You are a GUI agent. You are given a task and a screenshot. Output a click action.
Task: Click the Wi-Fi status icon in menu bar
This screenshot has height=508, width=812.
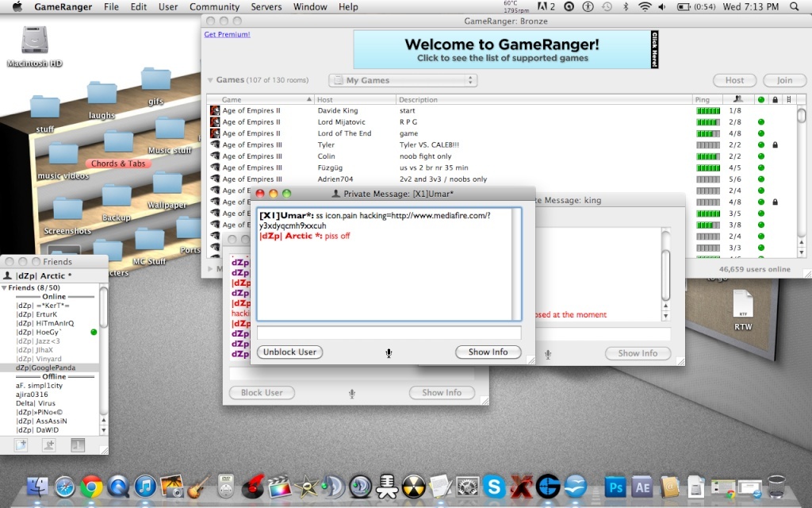[x=645, y=6]
